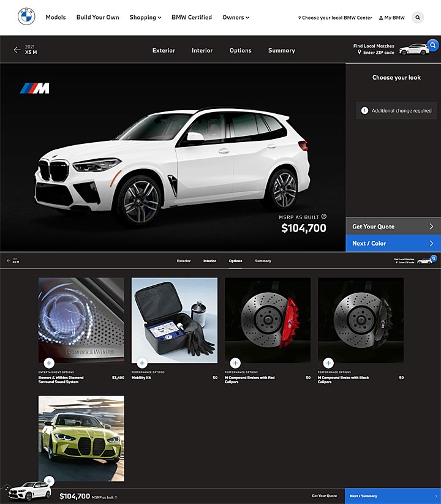Click chevron on Next / Summary button
The width and height of the screenshot is (441, 504).
click(x=436, y=496)
